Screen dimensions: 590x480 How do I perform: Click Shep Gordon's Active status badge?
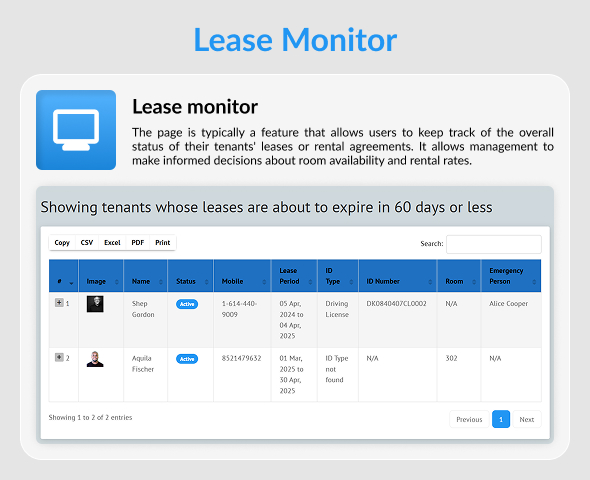tap(187, 304)
